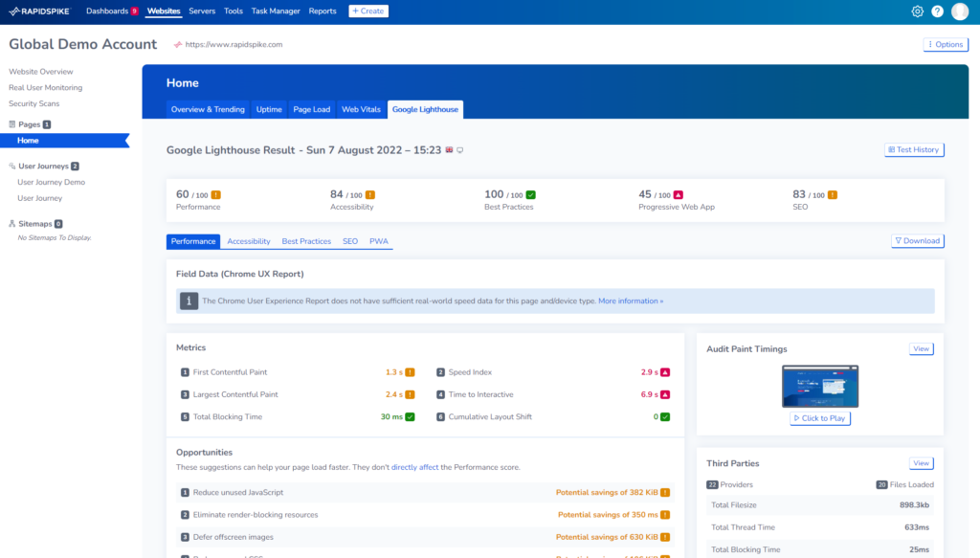Open the User Journey sidebar item
980x558 pixels.
click(x=40, y=198)
